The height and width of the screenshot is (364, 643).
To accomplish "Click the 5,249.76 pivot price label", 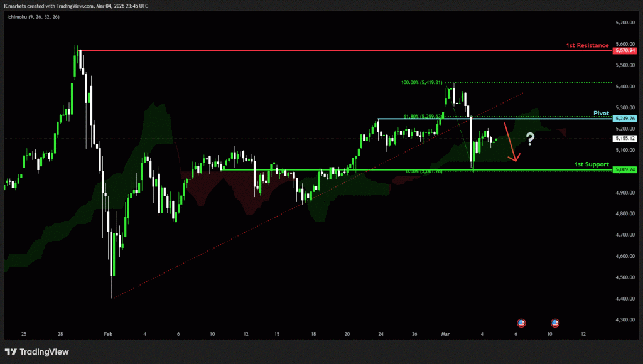I will coord(625,118).
